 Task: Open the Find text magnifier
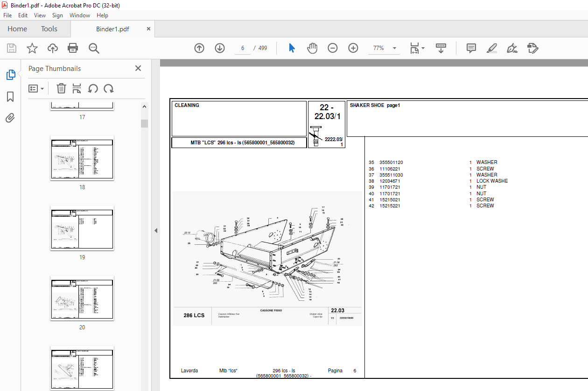[94, 48]
